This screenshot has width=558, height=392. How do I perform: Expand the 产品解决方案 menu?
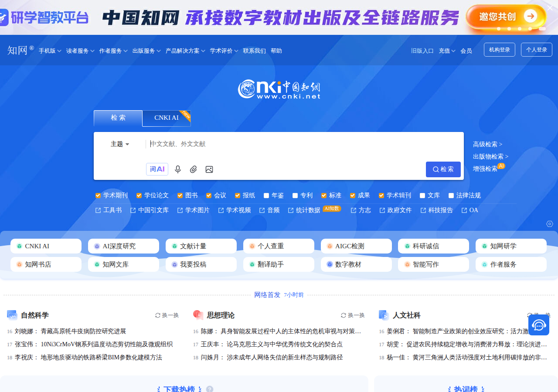(185, 51)
